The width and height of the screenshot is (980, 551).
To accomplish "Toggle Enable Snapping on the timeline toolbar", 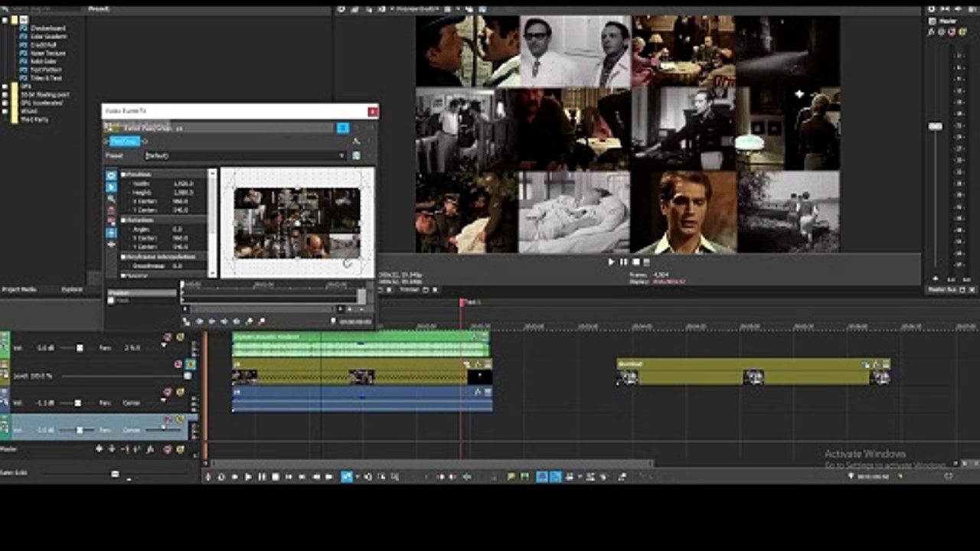I will (x=541, y=477).
